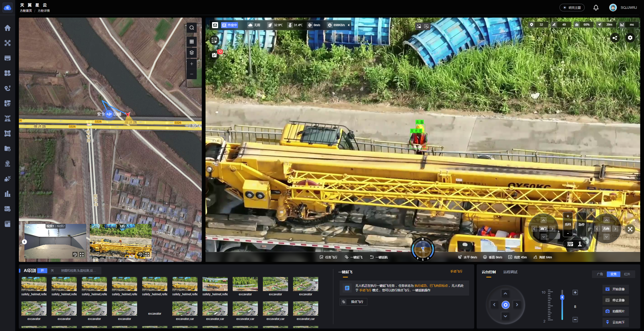Open the notification bell
The width and height of the screenshot is (644, 331).
tap(596, 8)
